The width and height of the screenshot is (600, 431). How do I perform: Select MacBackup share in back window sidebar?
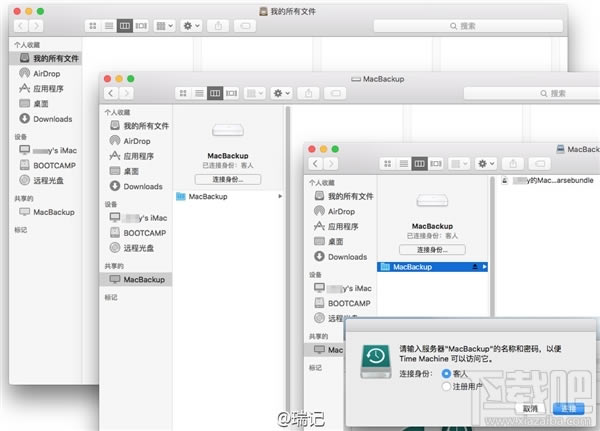(x=46, y=212)
